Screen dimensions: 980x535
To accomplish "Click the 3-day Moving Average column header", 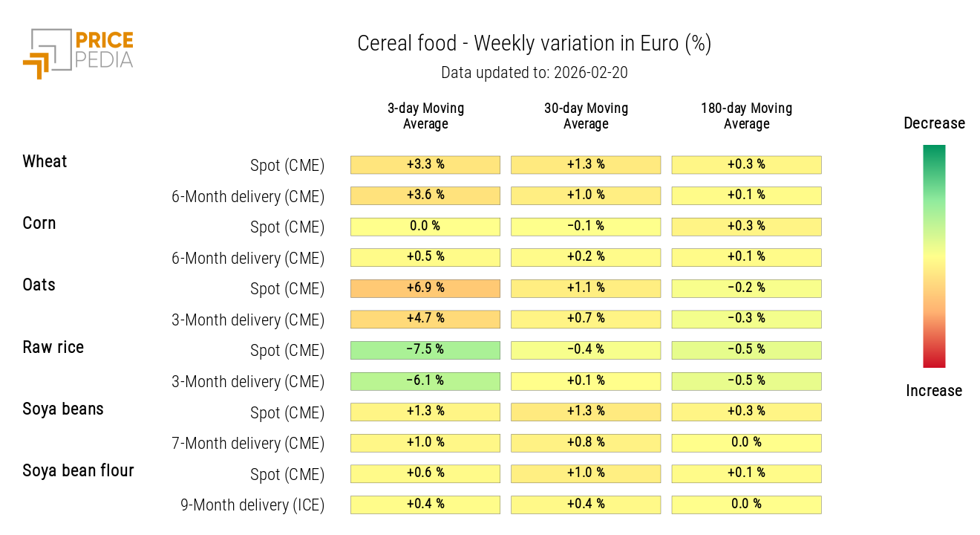I will (425, 116).
